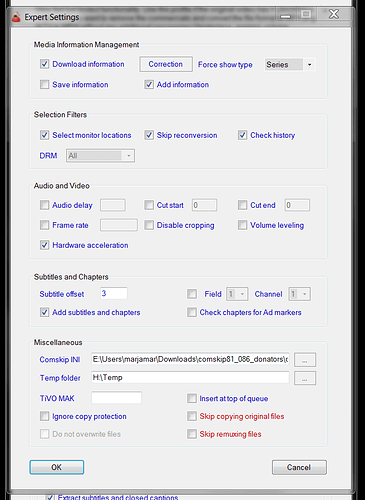Open the Channel number dropdown
Image resolution: width=365 pixels, height=500 pixels.
point(300,294)
